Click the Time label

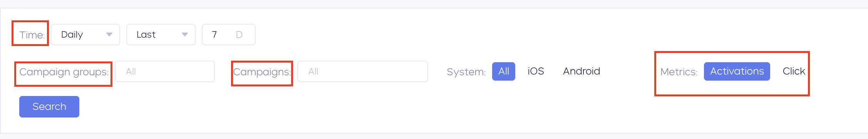coord(32,35)
